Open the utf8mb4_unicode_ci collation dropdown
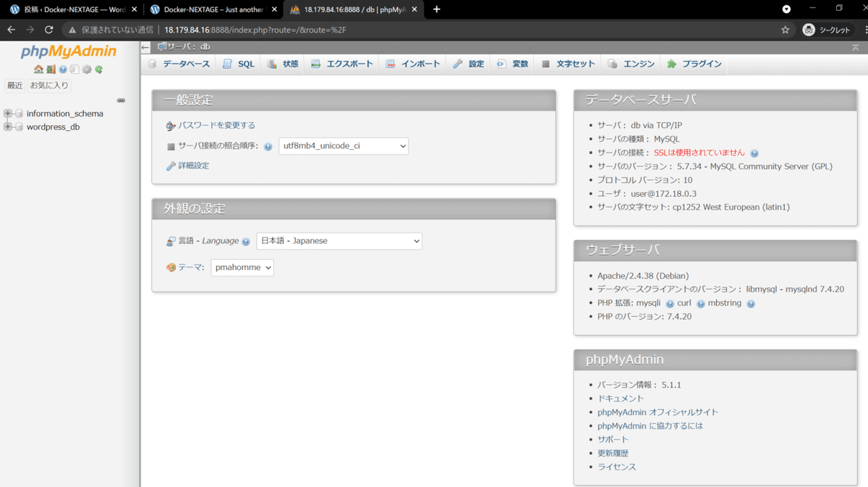The image size is (868, 487). [x=344, y=146]
